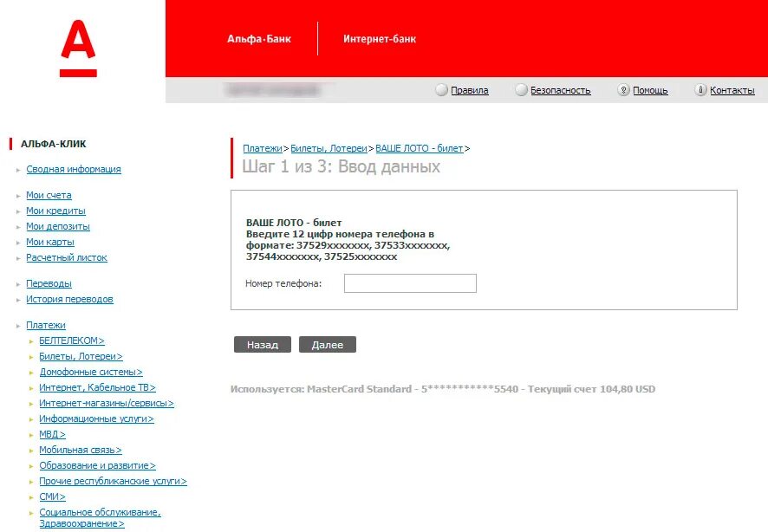Click the arrow bullet beside Переводы

point(18,285)
